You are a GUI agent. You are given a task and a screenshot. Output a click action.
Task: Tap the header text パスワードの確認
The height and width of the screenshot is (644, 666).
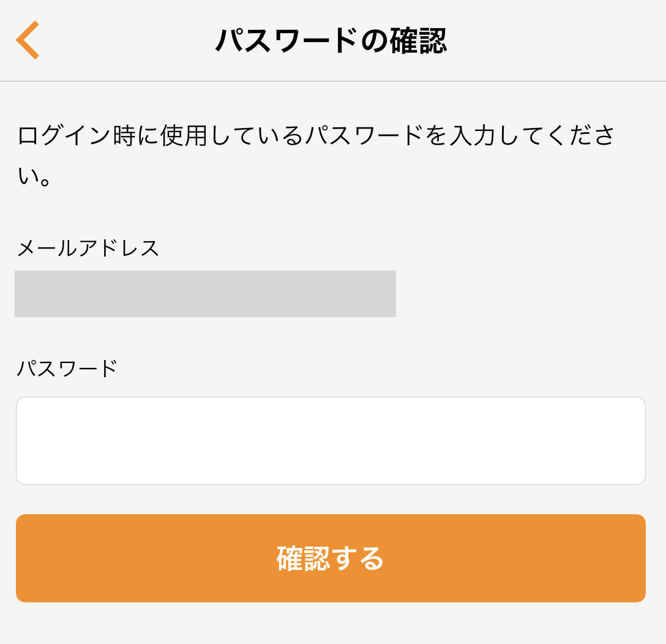tap(331, 41)
